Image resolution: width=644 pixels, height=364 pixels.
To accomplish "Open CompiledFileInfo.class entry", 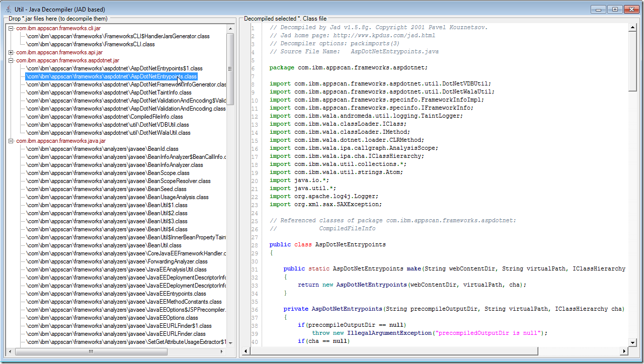I will (105, 117).
